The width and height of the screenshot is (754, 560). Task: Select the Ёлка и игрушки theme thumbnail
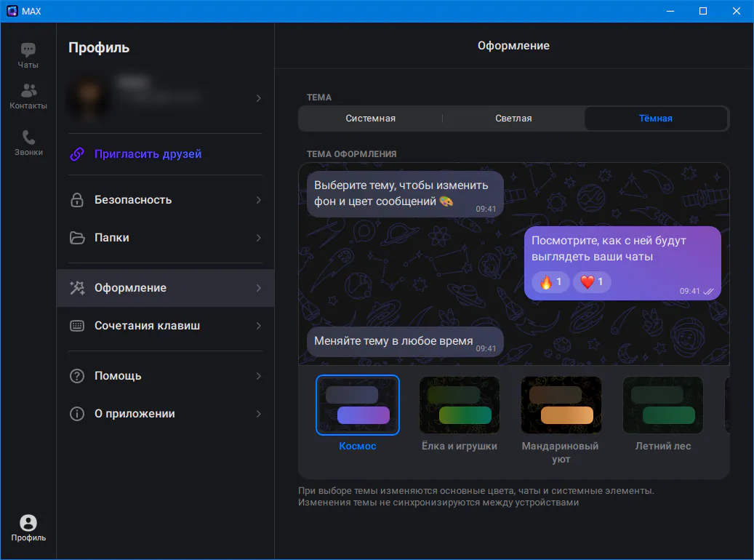coord(459,405)
